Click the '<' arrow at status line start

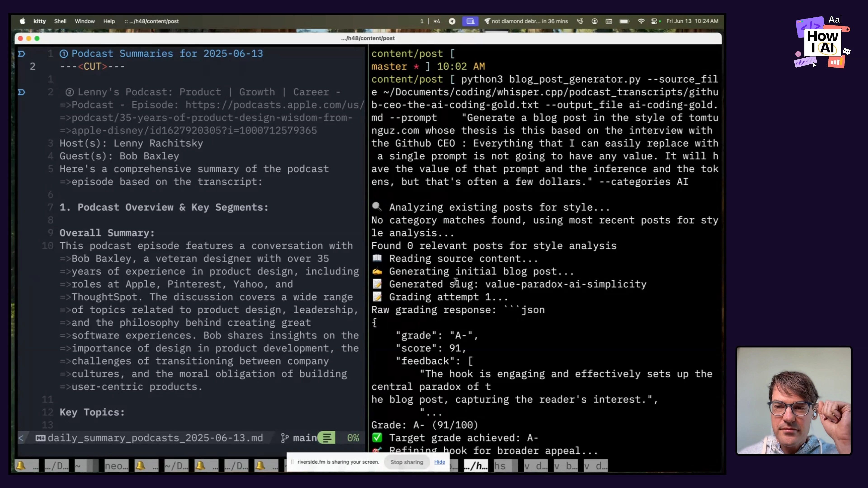click(21, 438)
